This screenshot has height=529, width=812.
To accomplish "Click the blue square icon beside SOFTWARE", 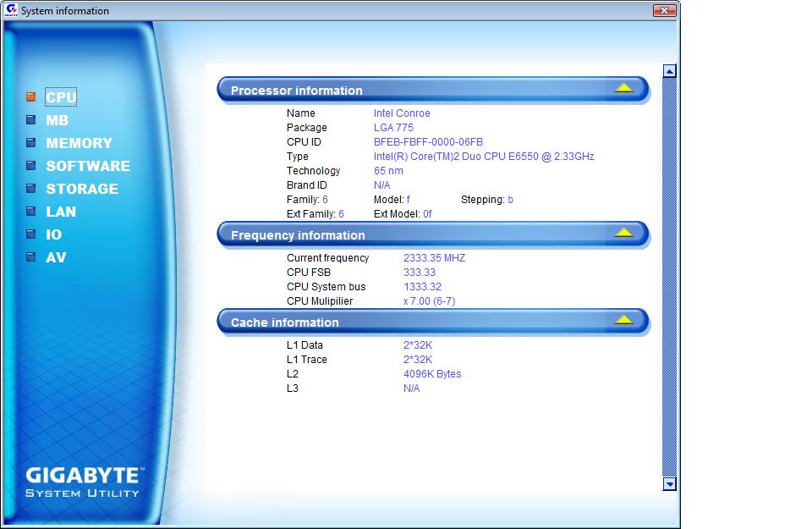I will (31, 166).
